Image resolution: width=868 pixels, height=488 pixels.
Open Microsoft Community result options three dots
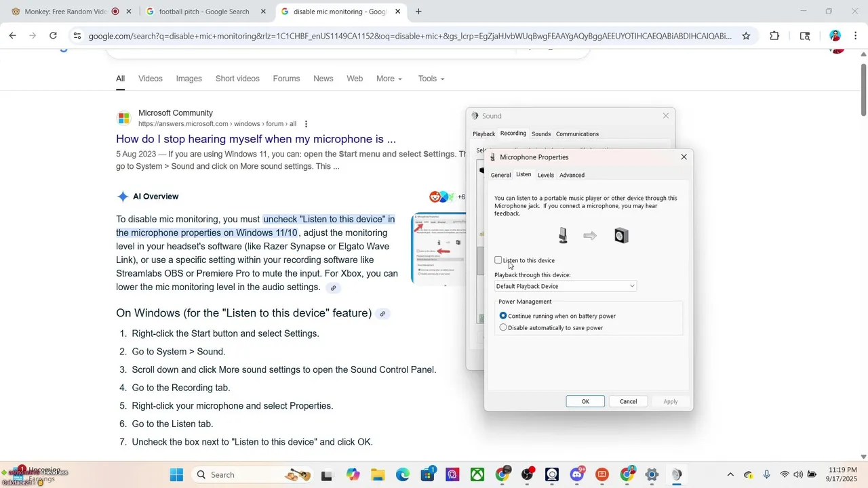point(306,124)
